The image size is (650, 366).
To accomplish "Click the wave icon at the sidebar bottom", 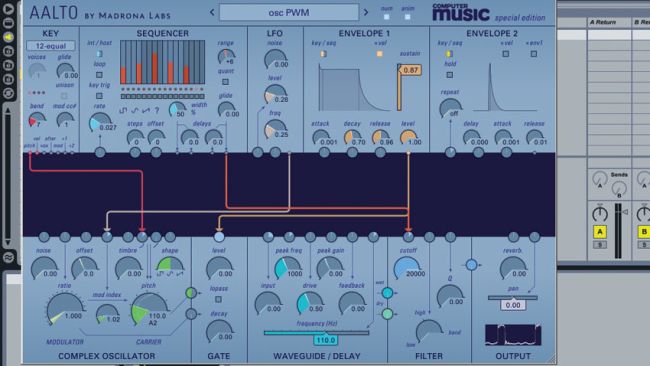I will [9, 257].
